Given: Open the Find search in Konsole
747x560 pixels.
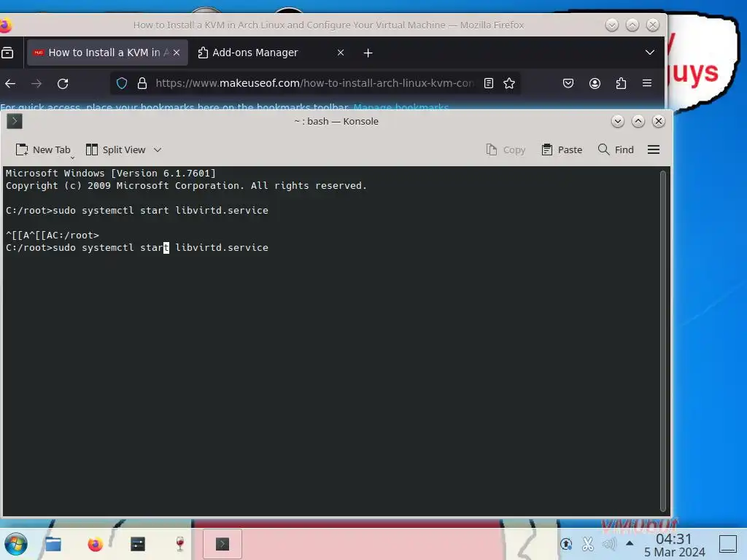Looking at the screenshot, I should pos(616,149).
